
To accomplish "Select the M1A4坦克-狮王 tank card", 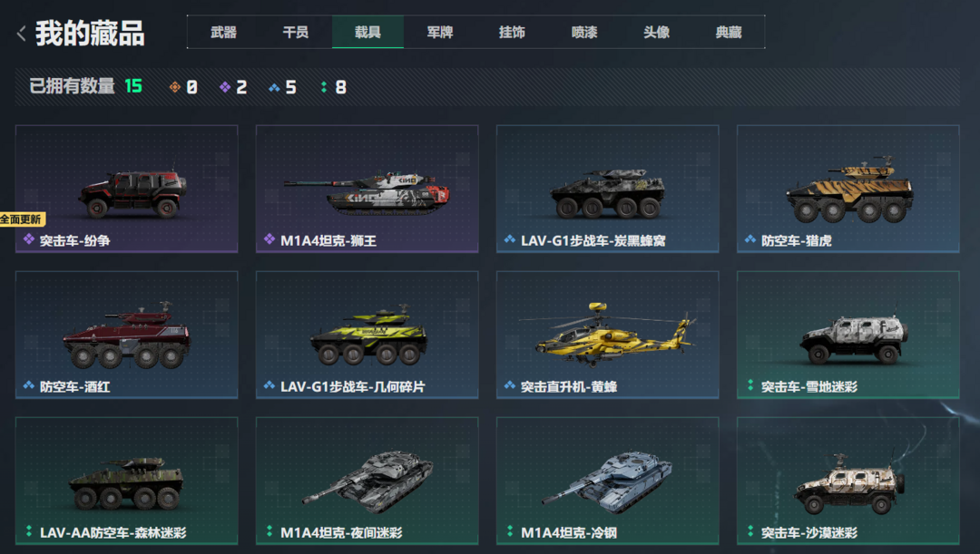I will 367,189.
